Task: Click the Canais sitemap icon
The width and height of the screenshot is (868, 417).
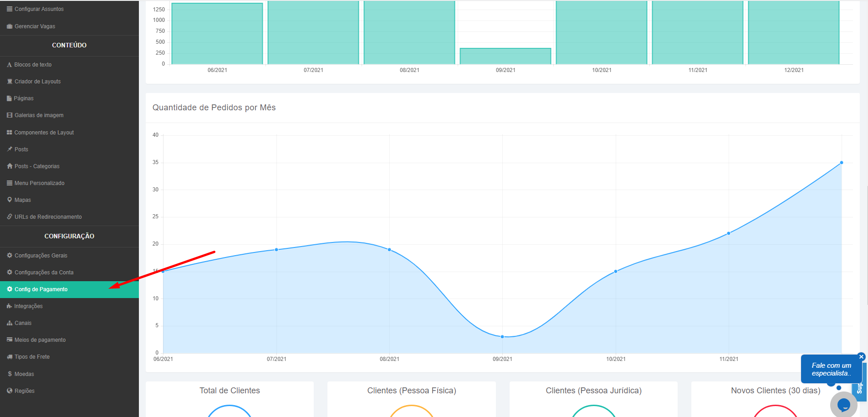Action: coord(10,323)
